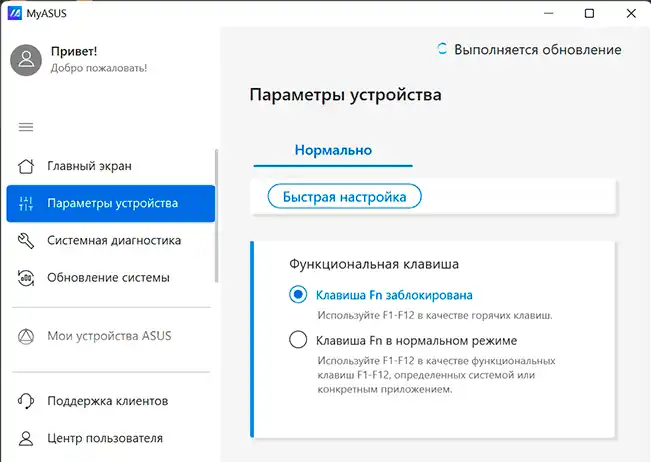The image size is (651, 462).
Task: Click the person icon for Центр пользователя
Action: [x=27, y=438]
